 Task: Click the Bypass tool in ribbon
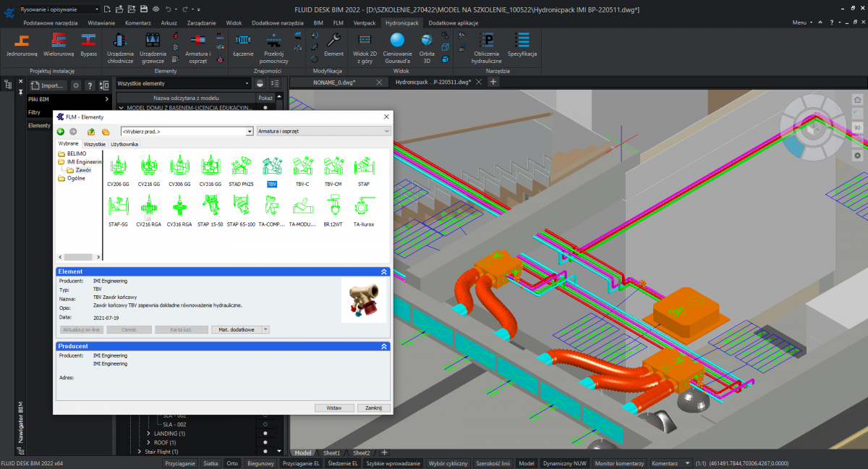click(88, 43)
